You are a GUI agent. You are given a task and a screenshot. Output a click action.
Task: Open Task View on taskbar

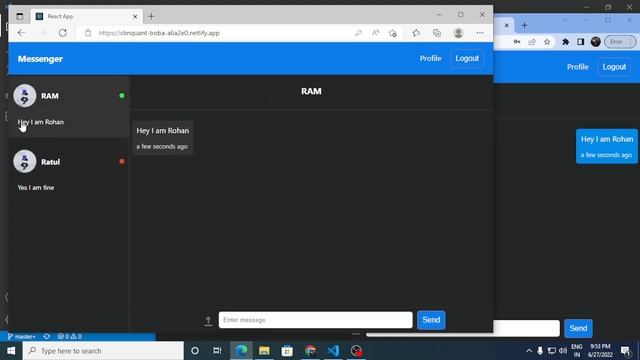point(217,351)
